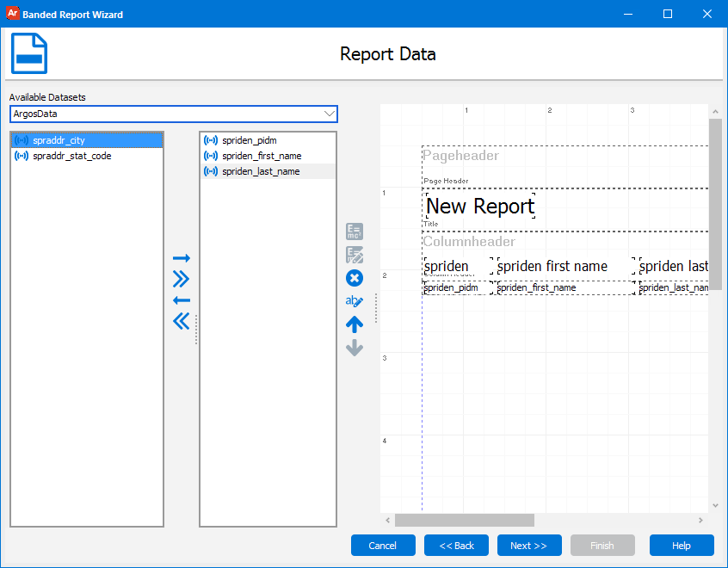The image size is (728, 568).
Task: Remove selected field with single left arrow
Action: pos(182,300)
